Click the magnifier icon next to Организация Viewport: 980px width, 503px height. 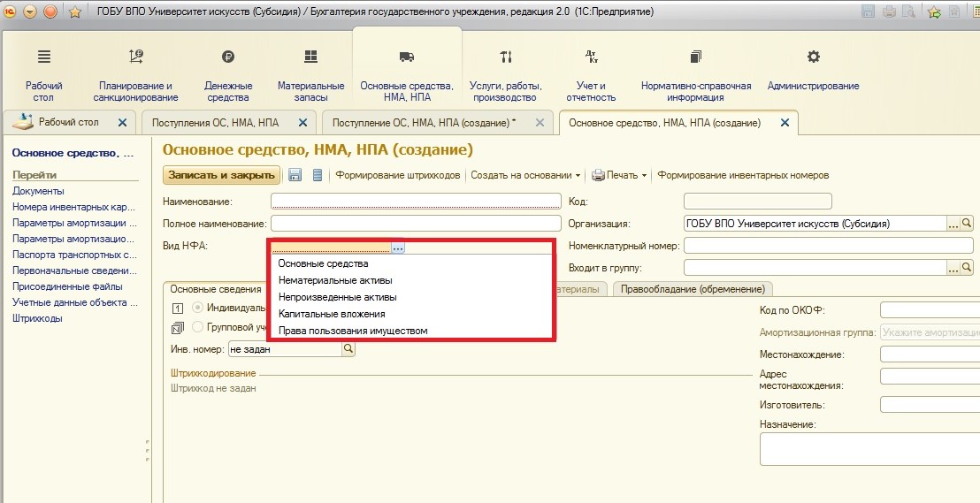coord(967,224)
